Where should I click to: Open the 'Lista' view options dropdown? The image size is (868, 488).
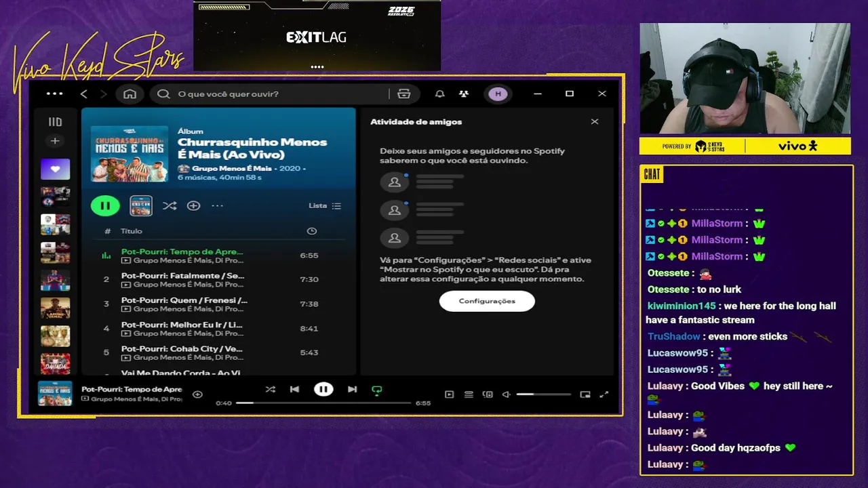(x=325, y=205)
